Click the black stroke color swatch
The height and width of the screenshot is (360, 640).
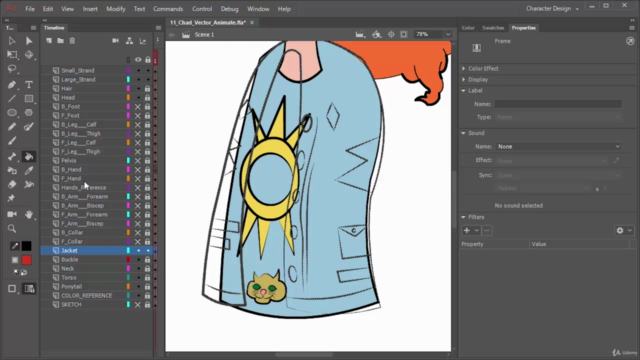tap(27, 246)
